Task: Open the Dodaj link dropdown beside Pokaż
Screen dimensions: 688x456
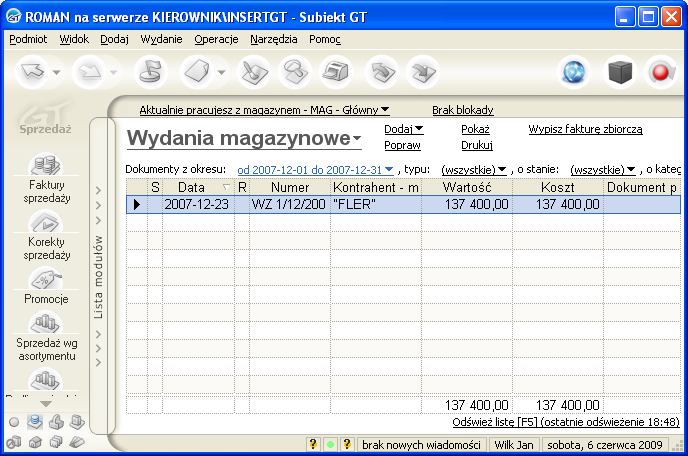Action: pyautogui.click(x=404, y=129)
